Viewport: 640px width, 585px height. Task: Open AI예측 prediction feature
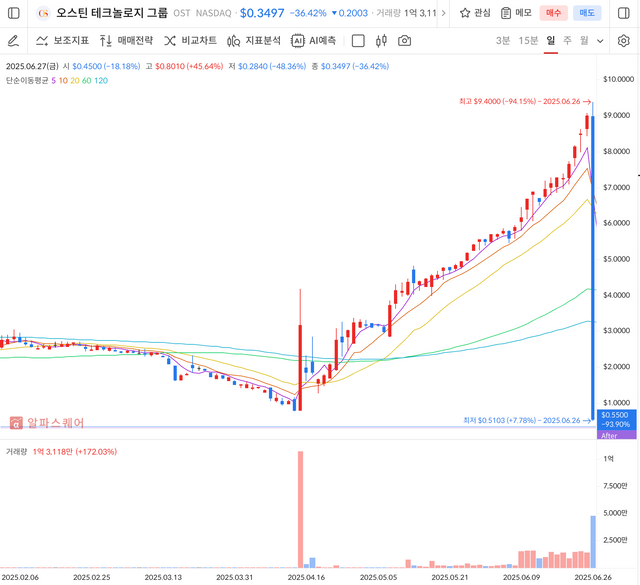click(313, 40)
